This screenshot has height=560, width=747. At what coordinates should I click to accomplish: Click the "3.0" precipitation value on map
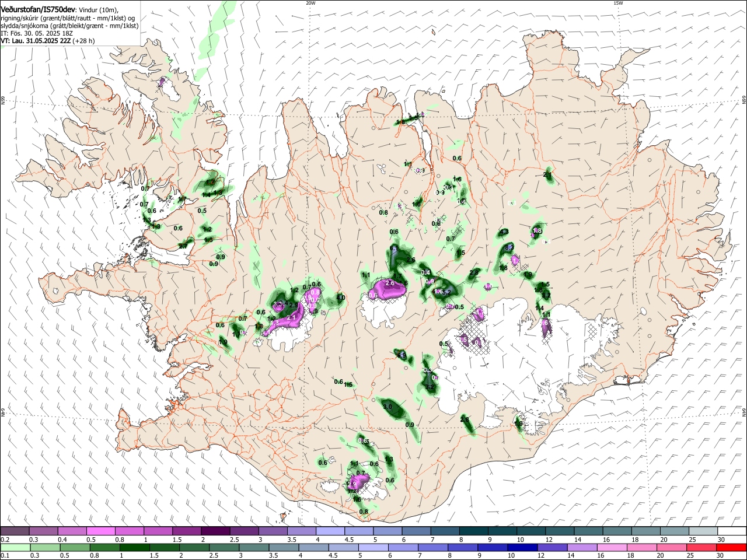coord(387,406)
